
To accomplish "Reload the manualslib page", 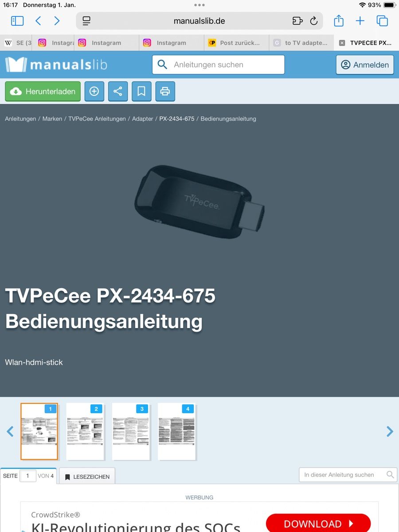I will 314,21.
